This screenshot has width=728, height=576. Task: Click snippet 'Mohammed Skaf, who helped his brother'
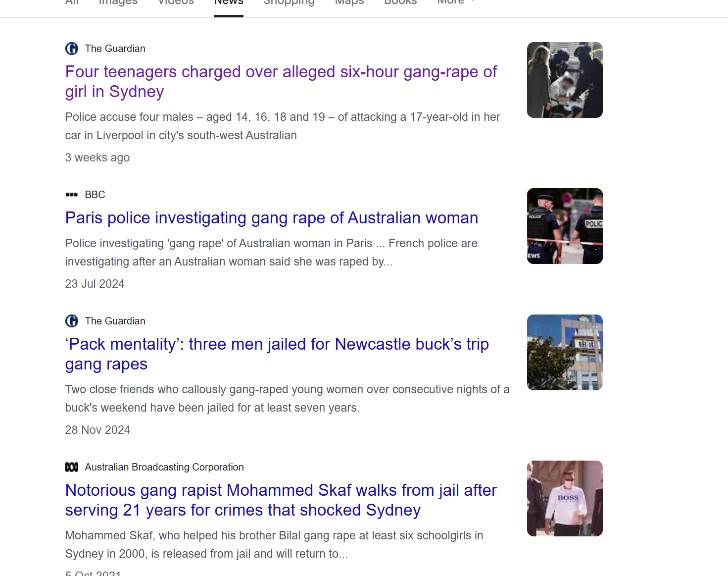tap(274, 545)
